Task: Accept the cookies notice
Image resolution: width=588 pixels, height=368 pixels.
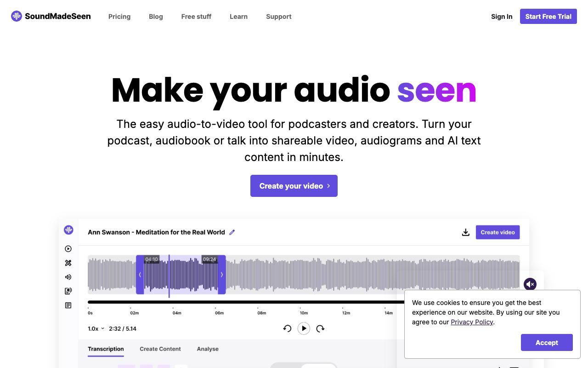Action: click(547, 343)
